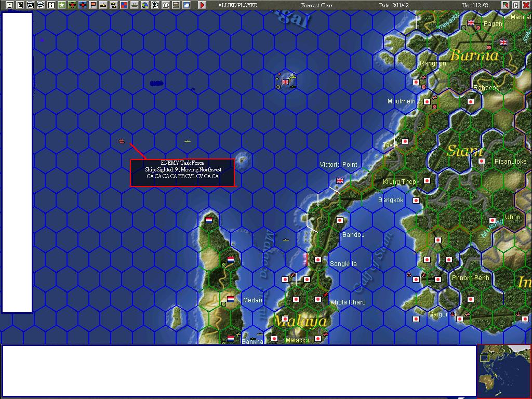Click the 'ALLIED PLAYER' text in top bar
Viewport: 532px width, 399px height.
[238, 5]
